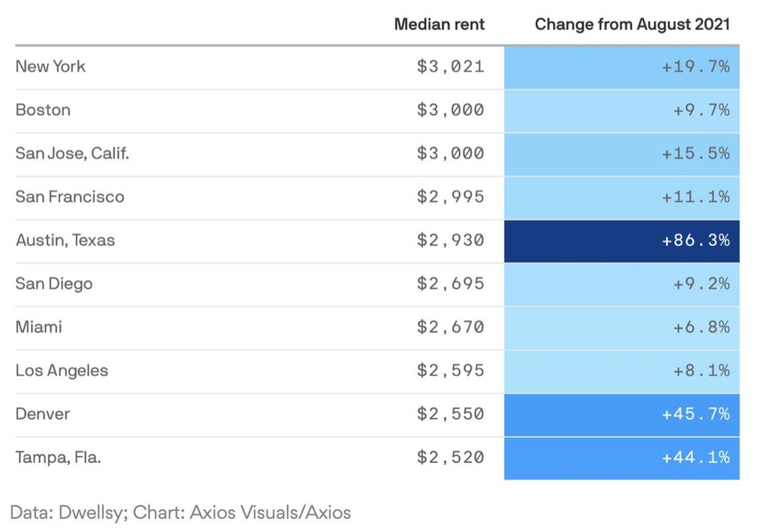
Task: Select the $2,995 rent value
Action: pos(450,196)
